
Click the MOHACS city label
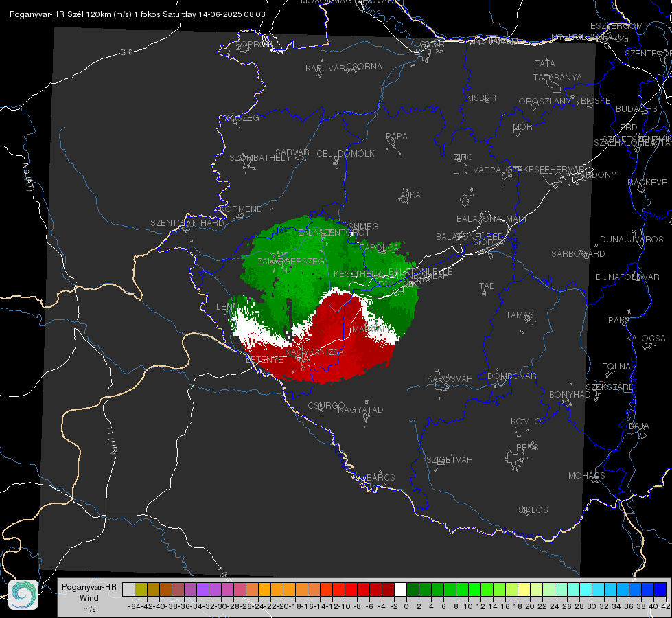coord(587,476)
